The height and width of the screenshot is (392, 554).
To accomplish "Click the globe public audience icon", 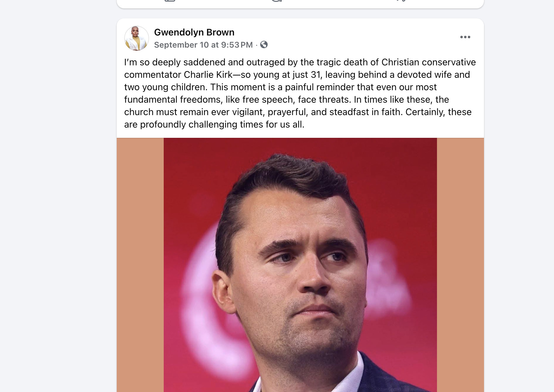I will (x=264, y=45).
